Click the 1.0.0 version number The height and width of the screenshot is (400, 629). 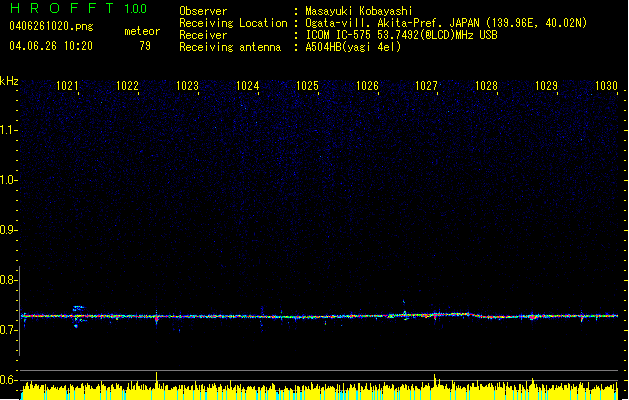(x=136, y=10)
